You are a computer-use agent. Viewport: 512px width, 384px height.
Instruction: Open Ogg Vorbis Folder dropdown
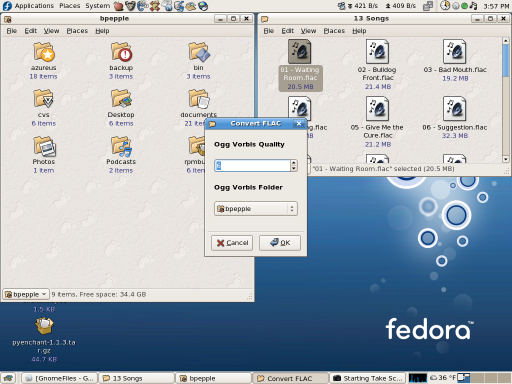[x=256, y=209]
